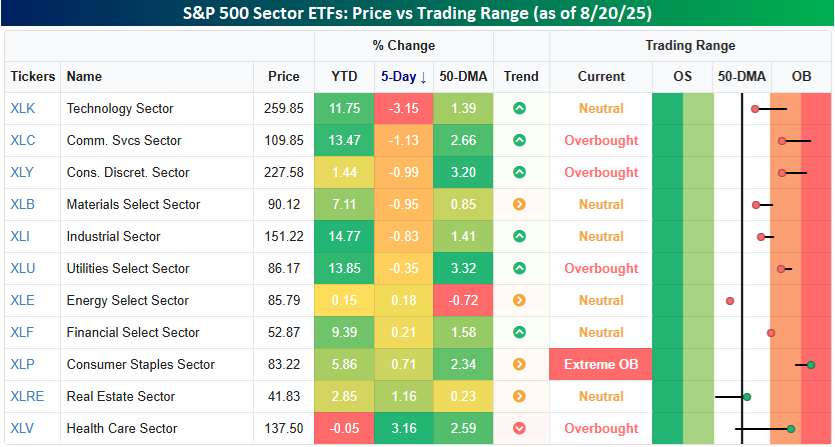Click the XLK uptrend arrow icon
The width and height of the screenshot is (835, 447).
[x=519, y=108]
